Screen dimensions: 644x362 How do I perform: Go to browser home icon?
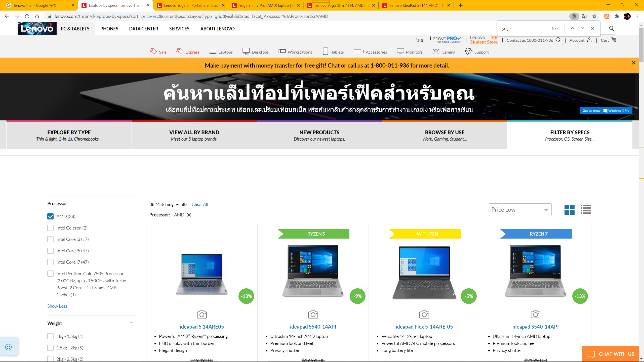coord(37,16)
